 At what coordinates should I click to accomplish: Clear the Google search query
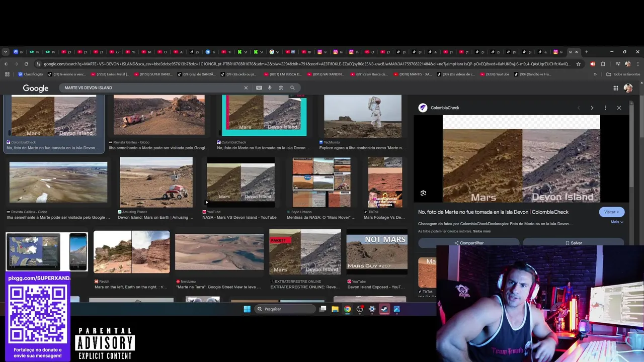pos(246,87)
